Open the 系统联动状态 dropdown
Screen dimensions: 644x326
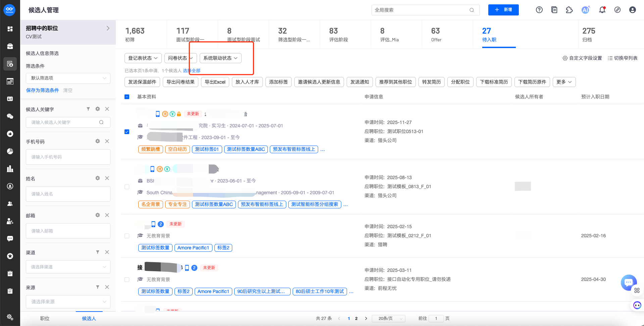[x=220, y=58]
